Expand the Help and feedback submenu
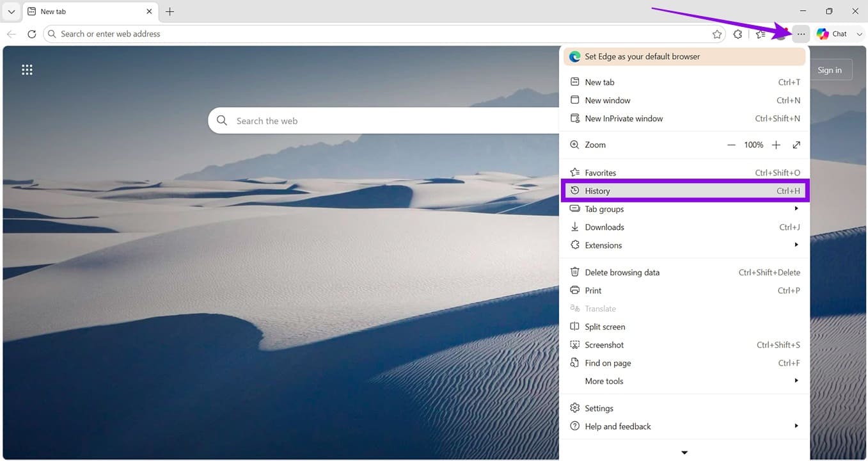 tap(684, 426)
